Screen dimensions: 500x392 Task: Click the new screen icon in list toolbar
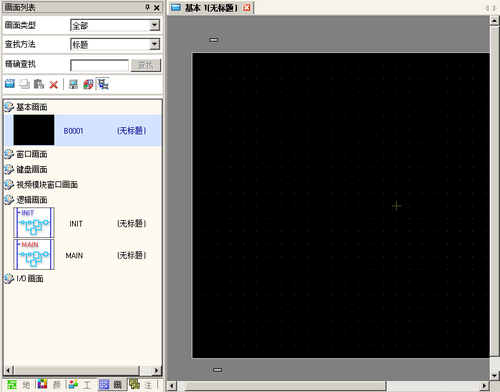point(10,84)
